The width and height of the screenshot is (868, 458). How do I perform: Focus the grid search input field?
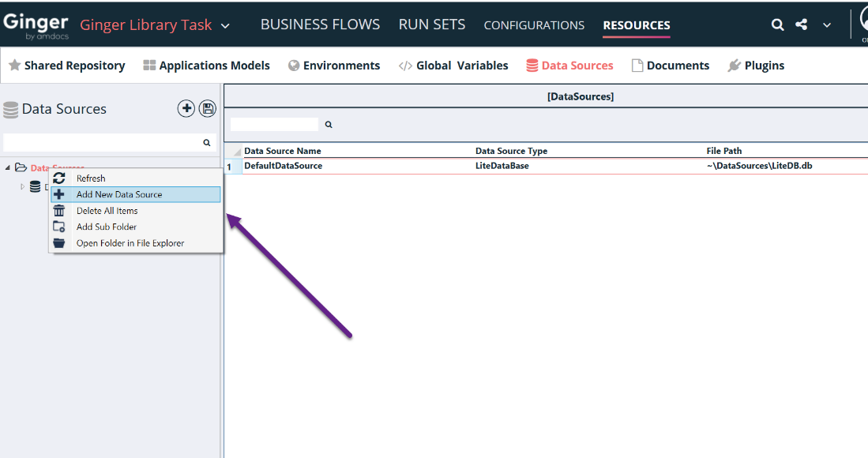[275, 125]
